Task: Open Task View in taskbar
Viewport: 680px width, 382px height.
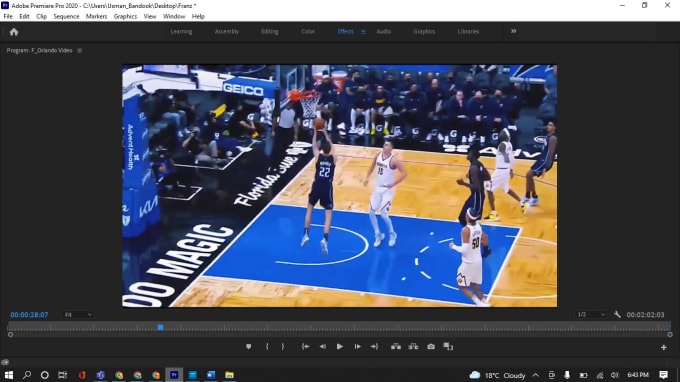Action: tap(63, 375)
